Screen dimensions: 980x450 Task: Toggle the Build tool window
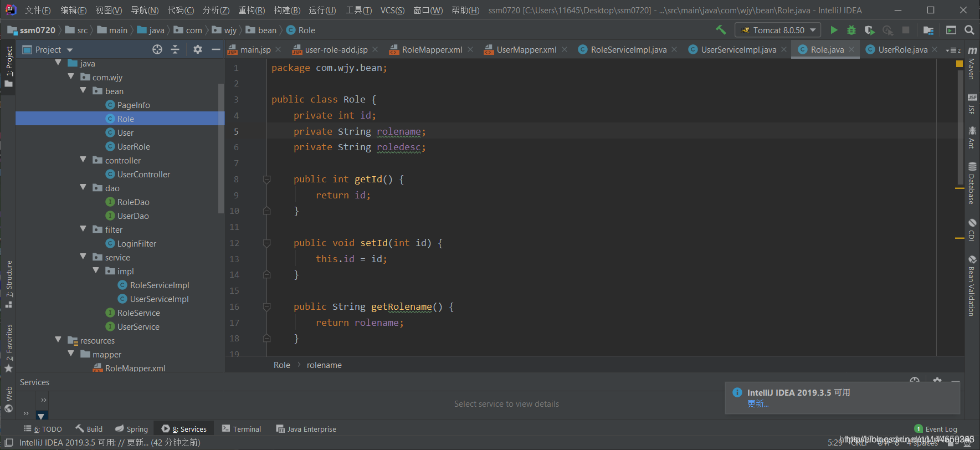[89, 429]
